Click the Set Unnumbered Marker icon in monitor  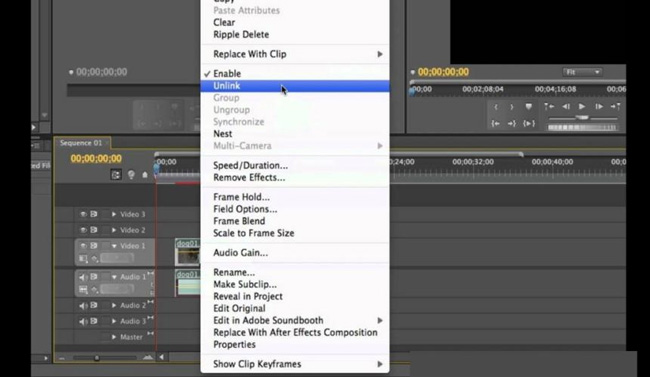click(529, 107)
